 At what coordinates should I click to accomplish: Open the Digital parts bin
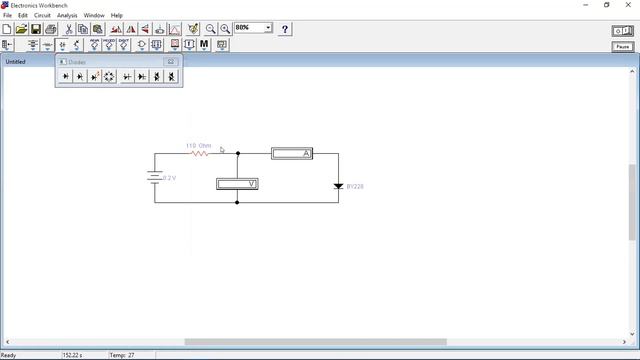156,45
